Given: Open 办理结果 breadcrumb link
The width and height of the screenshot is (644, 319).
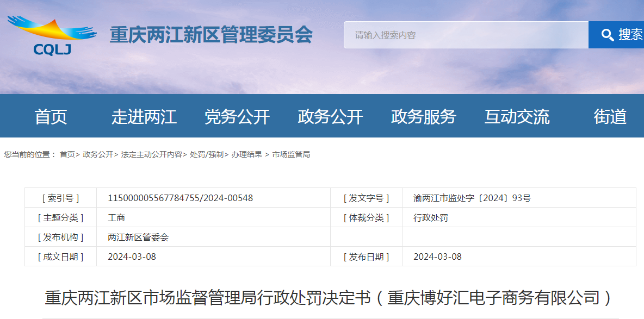Looking at the screenshot, I should tap(246, 155).
